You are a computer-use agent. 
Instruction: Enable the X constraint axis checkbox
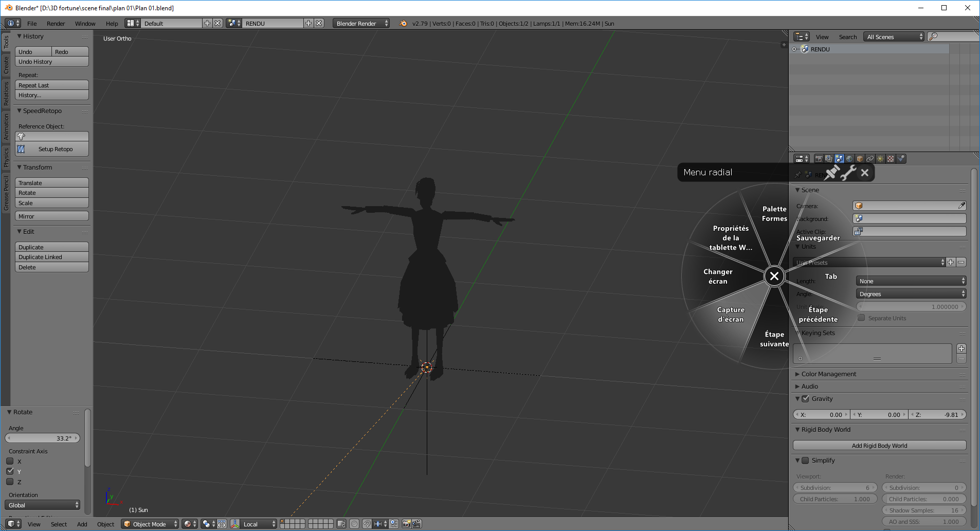click(10, 461)
